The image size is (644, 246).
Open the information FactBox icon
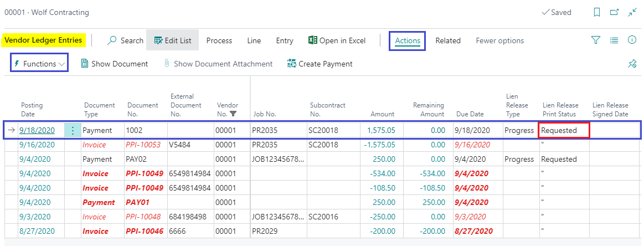(632, 40)
